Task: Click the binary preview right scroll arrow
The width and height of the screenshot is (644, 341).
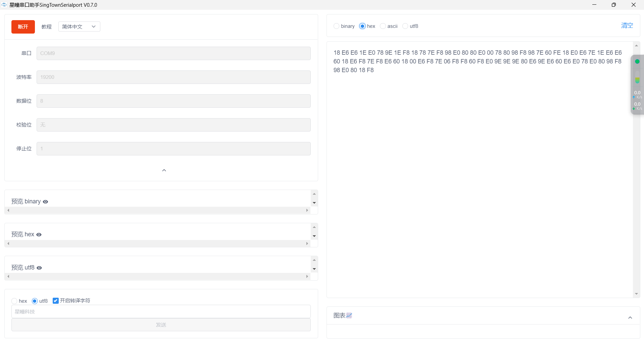Action: [x=307, y=210]
